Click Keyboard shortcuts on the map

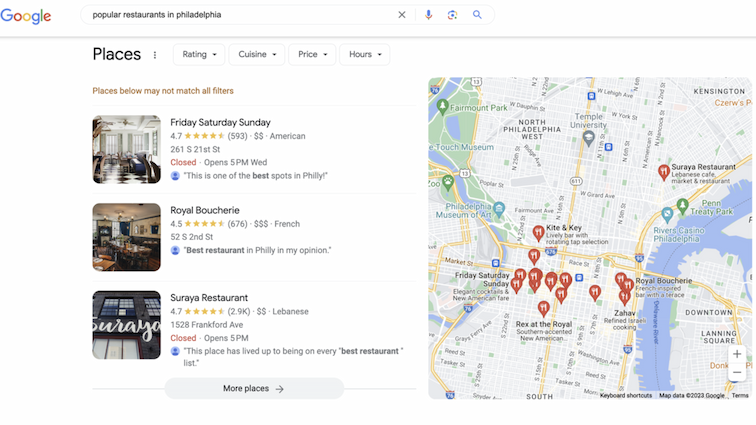point(626,396)
